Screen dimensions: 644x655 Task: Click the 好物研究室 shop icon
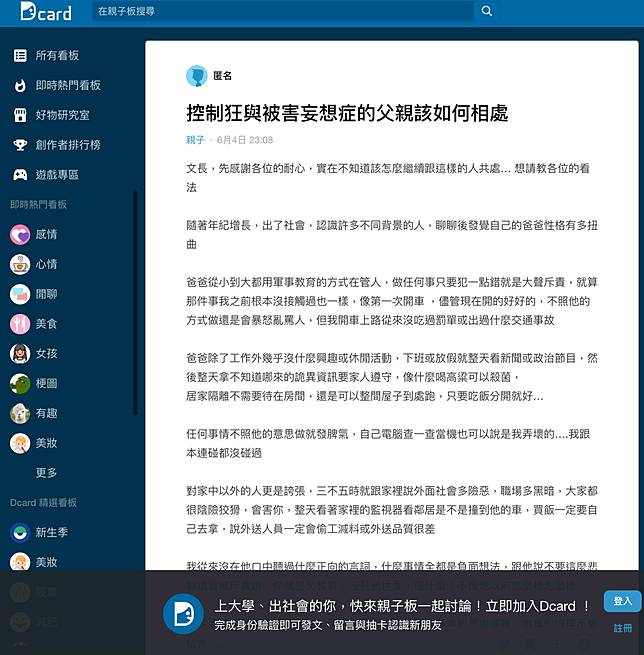(20, 115)
